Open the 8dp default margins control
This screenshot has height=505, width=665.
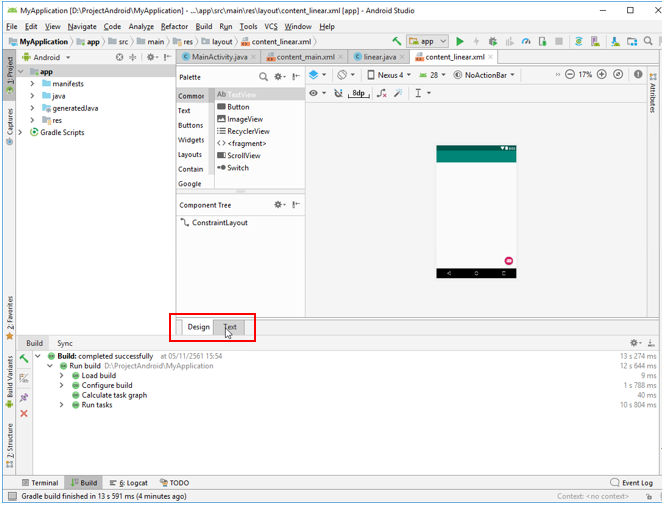[x=358, y=93]
